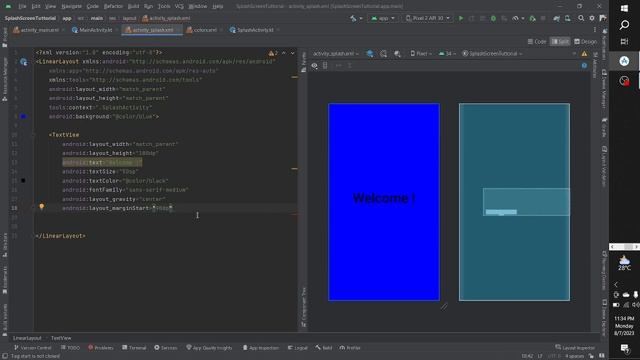Open the Problems tool window

(101, 348)
